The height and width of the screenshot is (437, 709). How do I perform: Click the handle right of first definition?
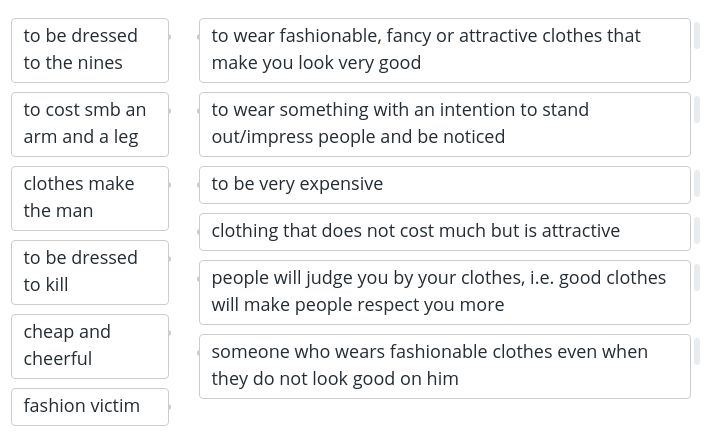coord(697,35)
